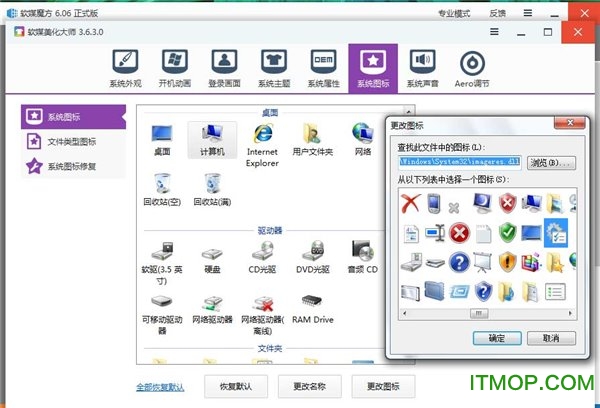
Task: Open the 系统主题 (System Theme) section
Action: point(273,68)
